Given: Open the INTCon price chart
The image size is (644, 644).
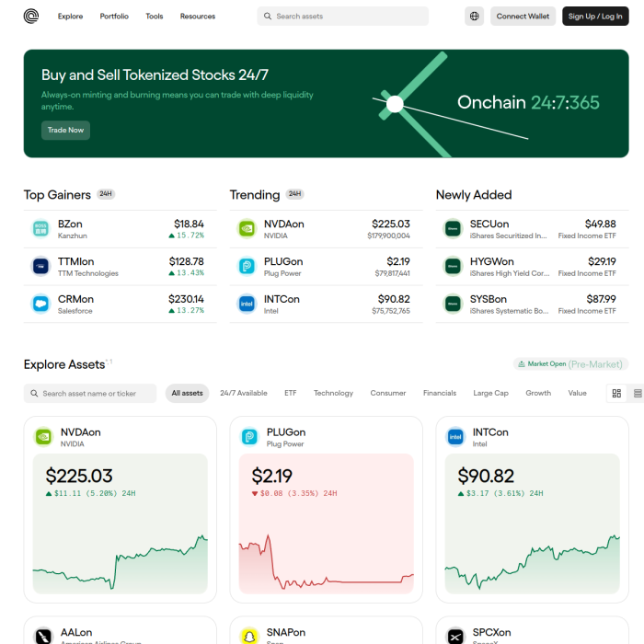Looking at the screenshot, I should (533, 523).
